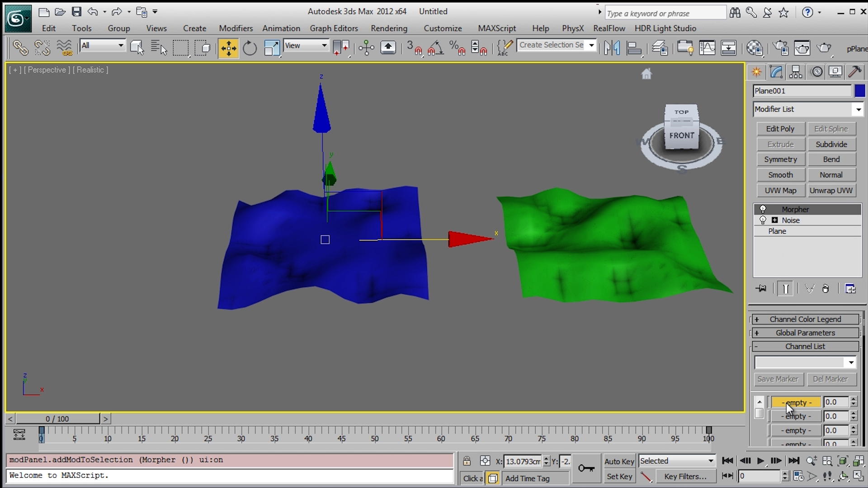Open Curve Editor from toolbar
This screenshot has height=488, width=868.
(707, 48)
